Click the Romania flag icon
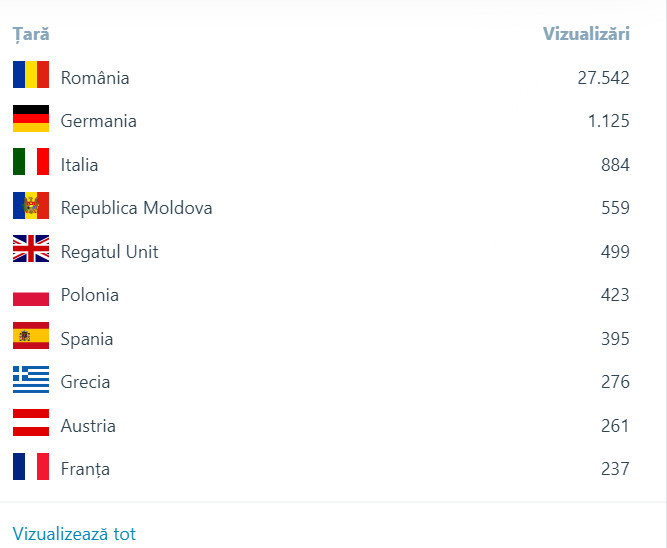667x548 pixels. [x=31, y=75]
